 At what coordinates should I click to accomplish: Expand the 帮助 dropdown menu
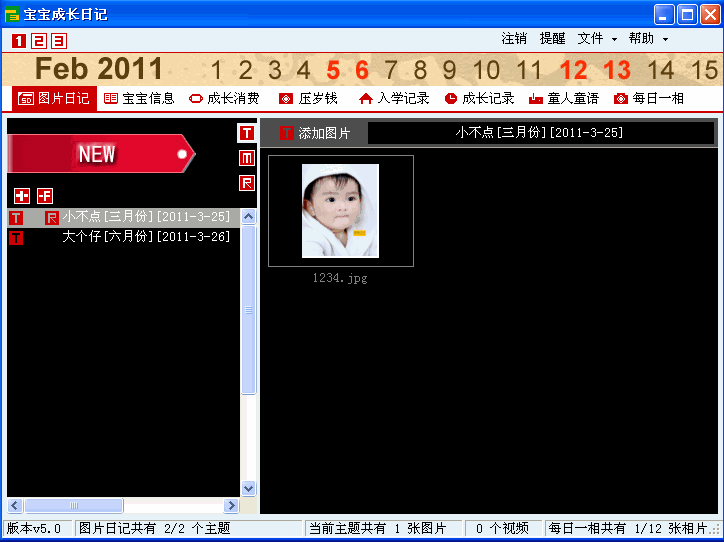click(x=648, y=39)
